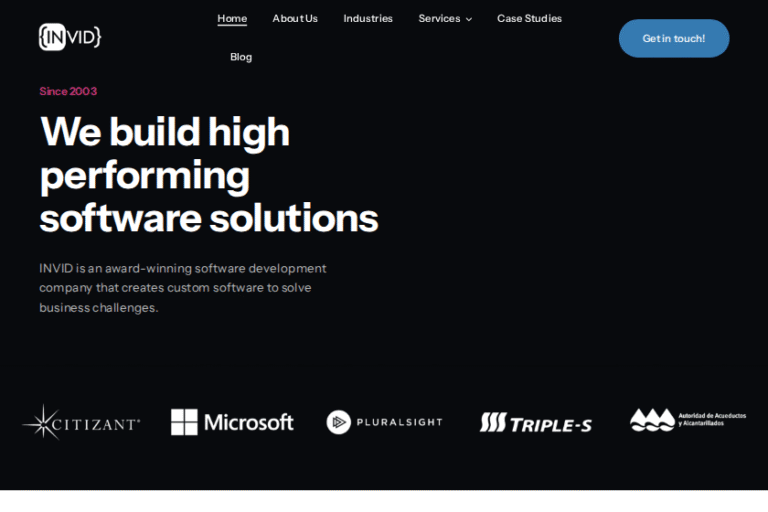Click the 'Since 2003' pink text

(68, 91)
